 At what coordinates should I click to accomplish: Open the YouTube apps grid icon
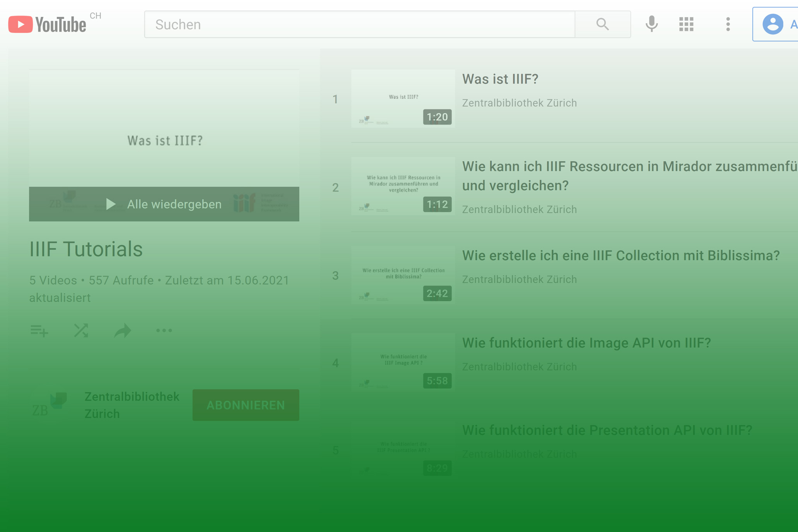pos(686,24)
